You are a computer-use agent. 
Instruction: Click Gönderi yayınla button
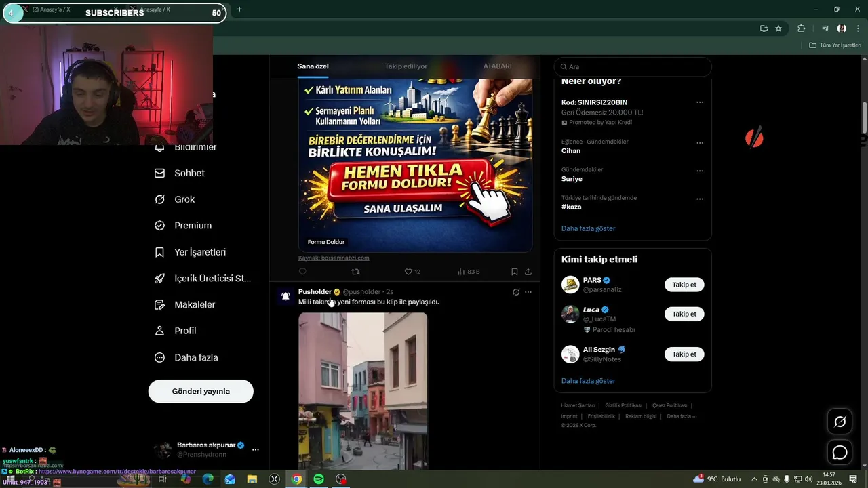pos(201,391)
